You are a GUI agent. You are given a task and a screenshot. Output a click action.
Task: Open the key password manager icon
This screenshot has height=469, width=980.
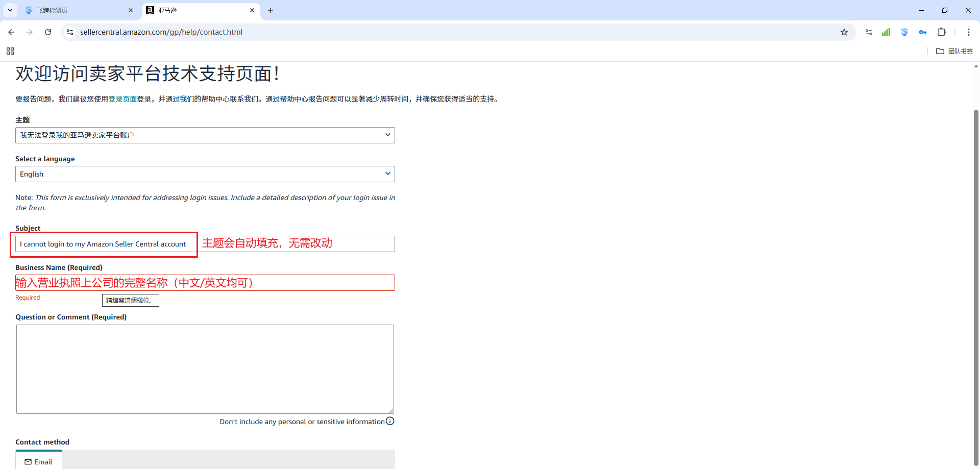(x=923, y=32)
